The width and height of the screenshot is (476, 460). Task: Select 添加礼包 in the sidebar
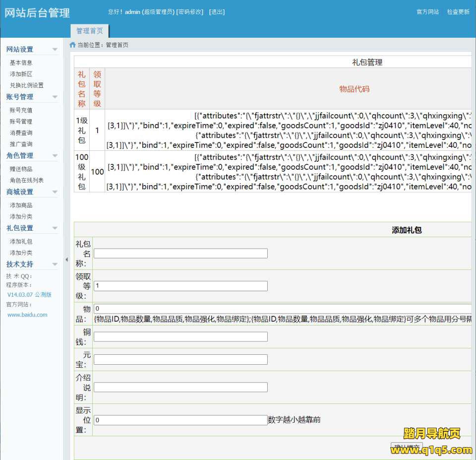[x=21, y=242]
